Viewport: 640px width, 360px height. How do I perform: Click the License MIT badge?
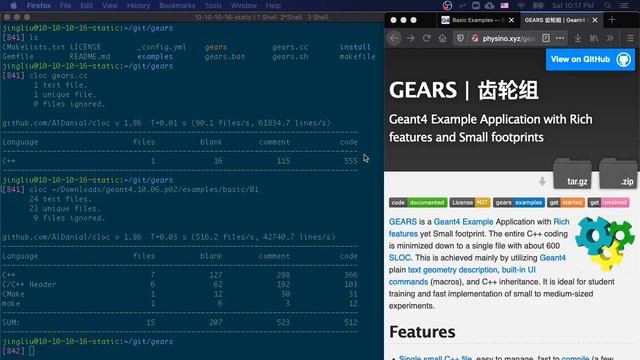[470, 202]
